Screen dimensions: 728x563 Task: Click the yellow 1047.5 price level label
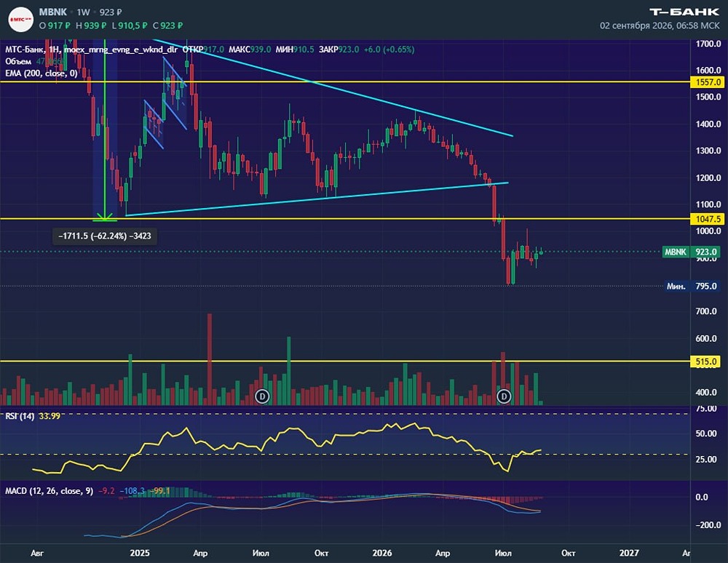click(707, 219)
